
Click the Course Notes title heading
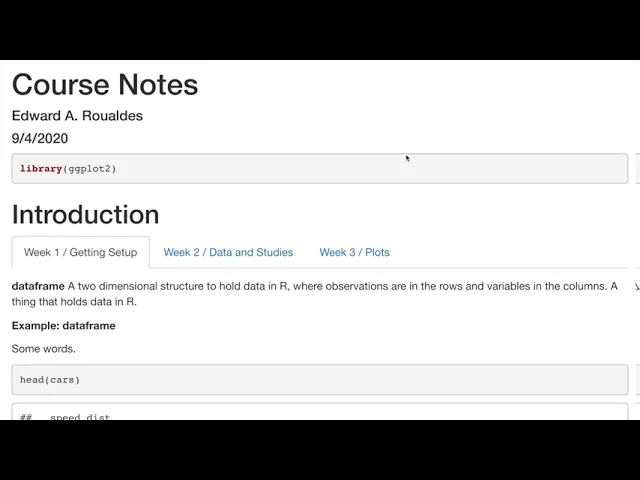click(x=105, y=85)
